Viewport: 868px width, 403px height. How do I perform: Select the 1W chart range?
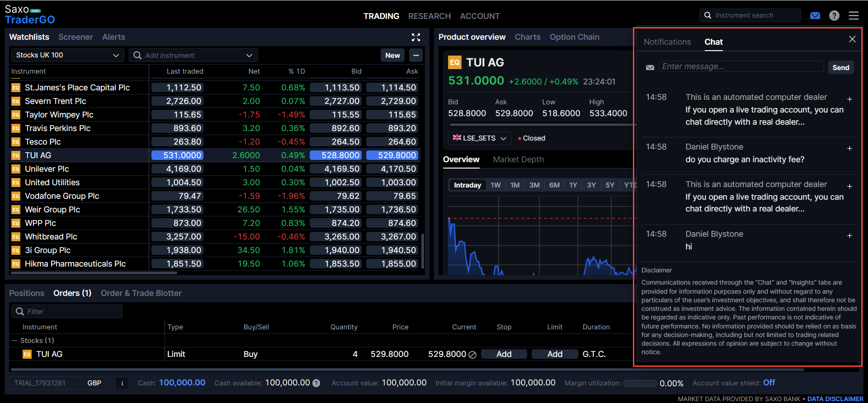coord(495,185)
